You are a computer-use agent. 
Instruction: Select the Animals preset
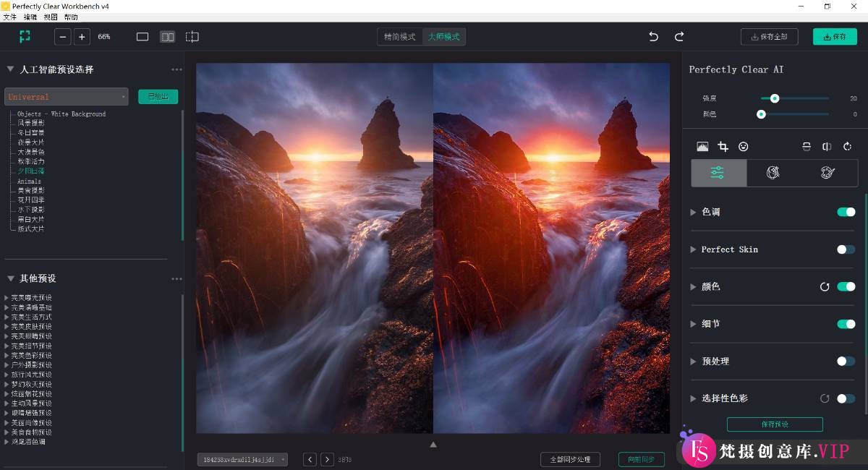(29, 181)
